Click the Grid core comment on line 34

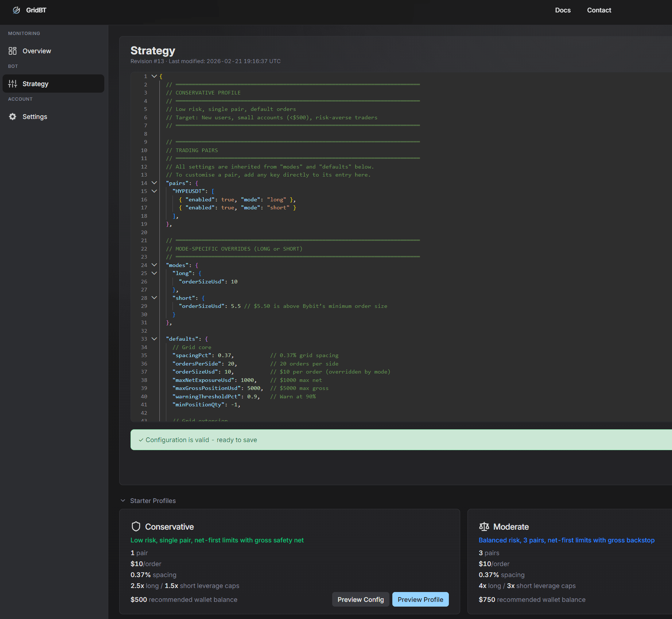192,347
